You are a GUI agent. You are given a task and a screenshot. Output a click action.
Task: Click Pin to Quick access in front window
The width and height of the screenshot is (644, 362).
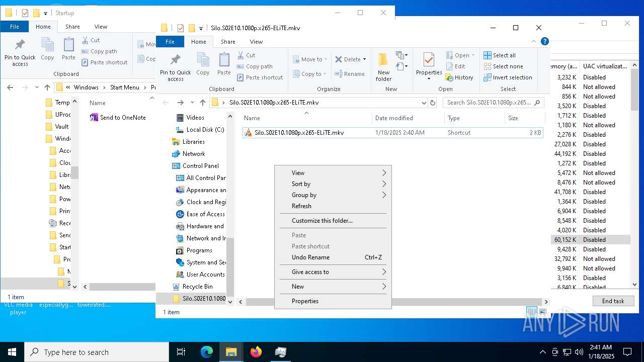[x=175, y=67]
